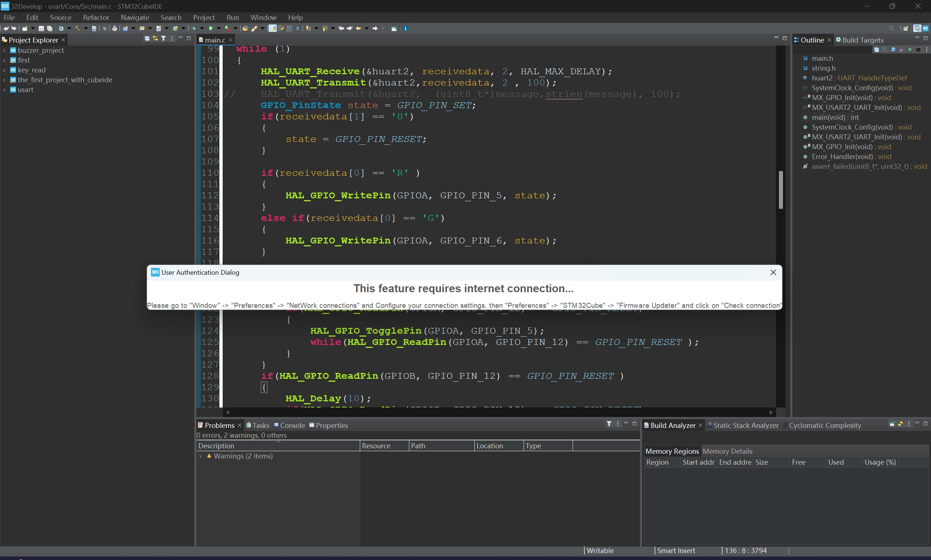Image resolution: width=931 pixels, height=560 pixels.
Task: Open the Run button dropdown arrow
Action: click(x=219, y=28)
